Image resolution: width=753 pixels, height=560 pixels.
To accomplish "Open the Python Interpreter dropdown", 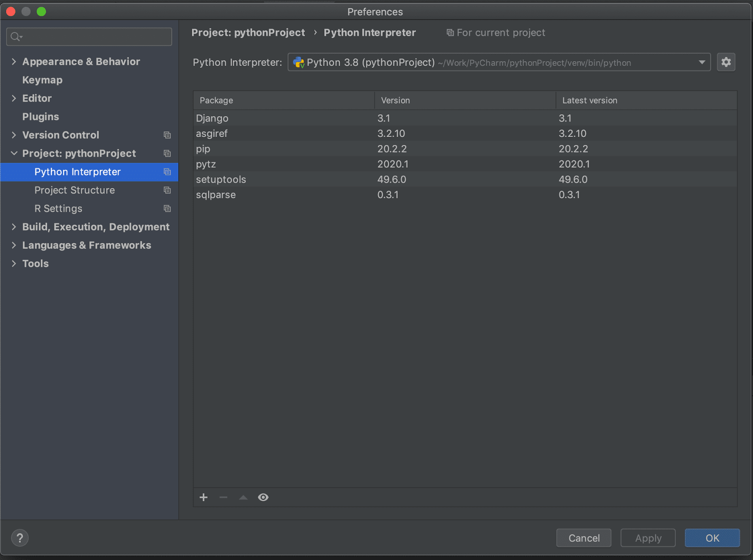I will click(499, 62).
